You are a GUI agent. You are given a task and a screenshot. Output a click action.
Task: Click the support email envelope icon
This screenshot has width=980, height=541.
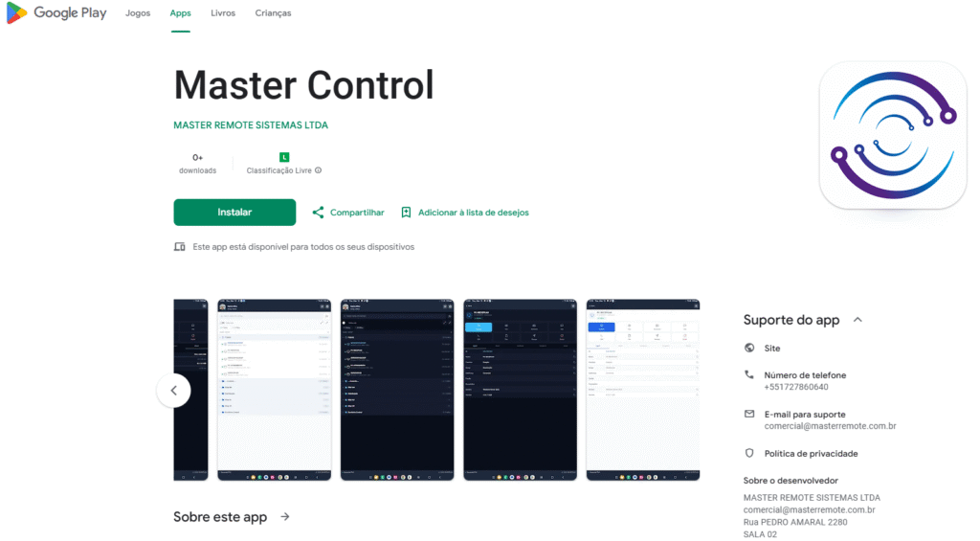point(749,414)
